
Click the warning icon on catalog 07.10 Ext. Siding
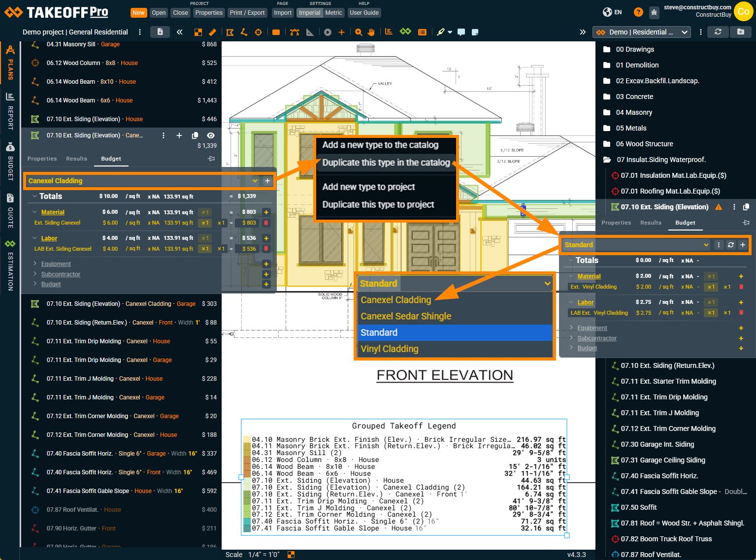click(x=719, y=207)
